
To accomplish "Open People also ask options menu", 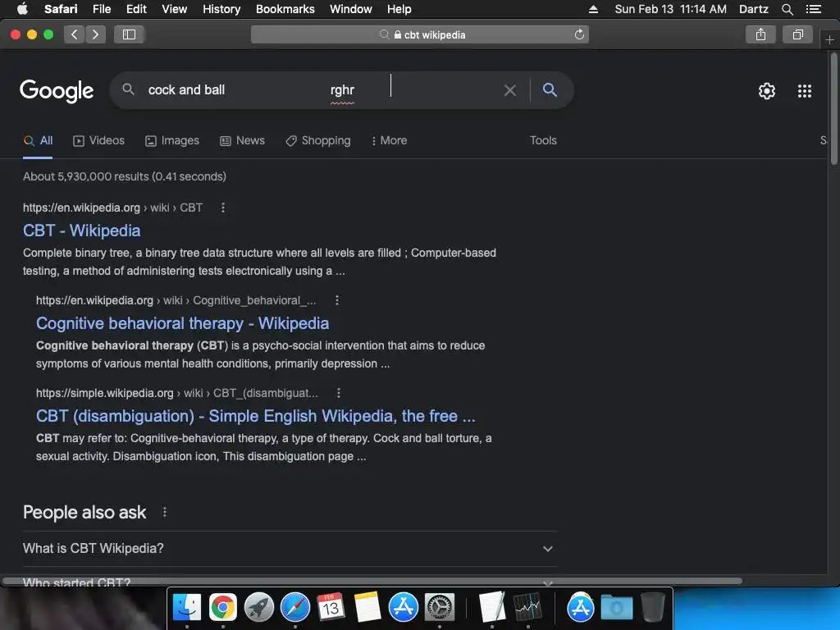I will [164, 512].
